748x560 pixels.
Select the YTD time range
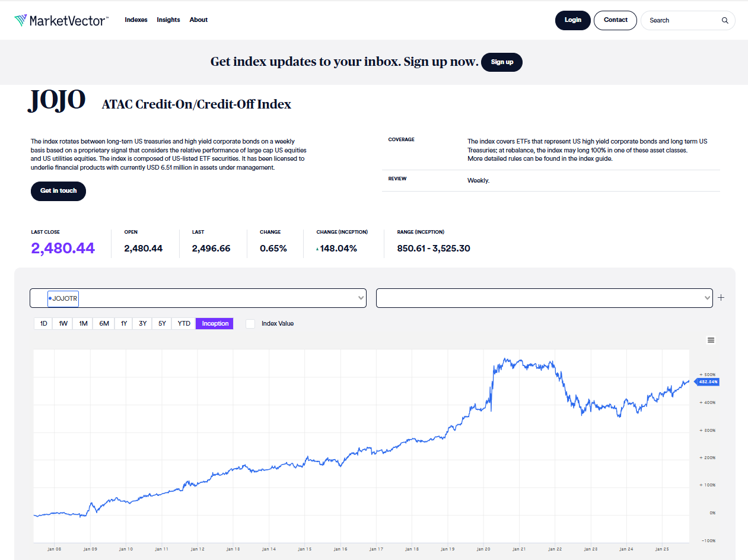point(184,323)
